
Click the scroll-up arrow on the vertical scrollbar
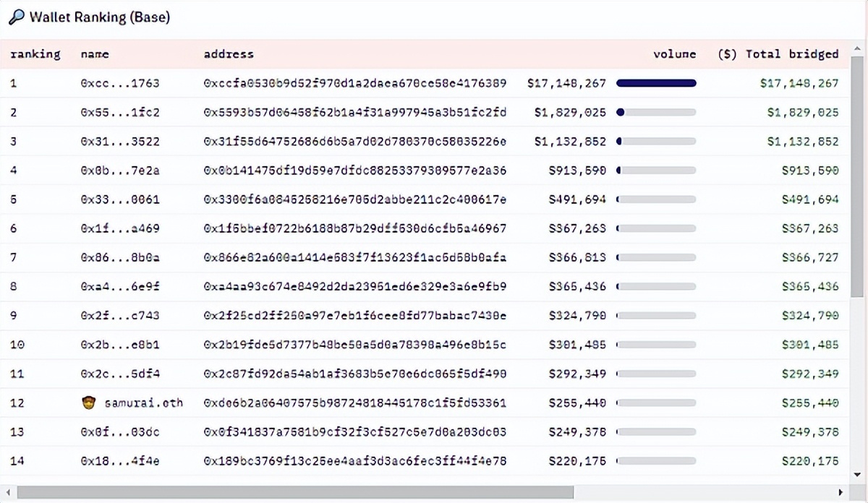point(856,49)
